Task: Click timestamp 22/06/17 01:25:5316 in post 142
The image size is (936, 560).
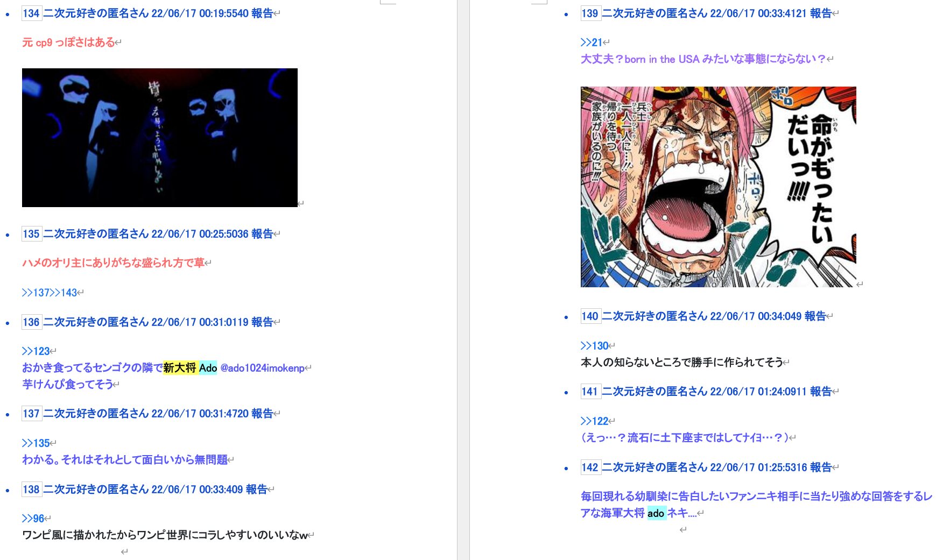Action: [x=758, y=467]
